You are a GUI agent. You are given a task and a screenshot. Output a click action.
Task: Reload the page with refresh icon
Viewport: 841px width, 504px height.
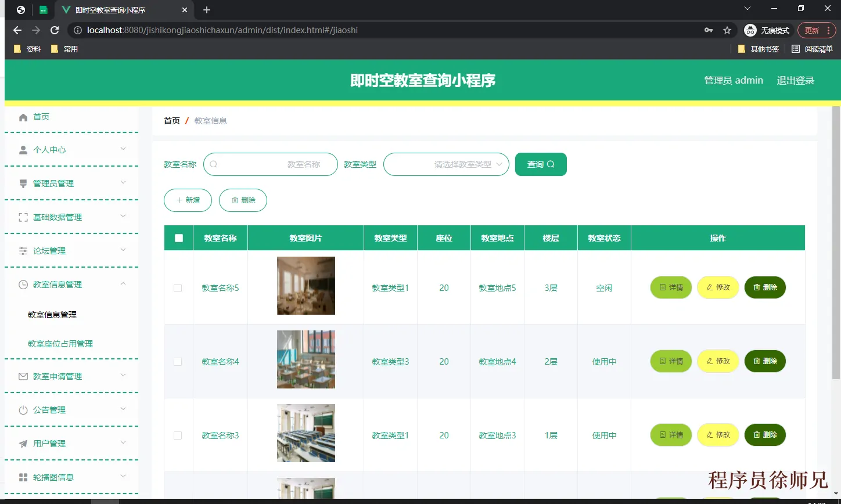tap(55, 30)
